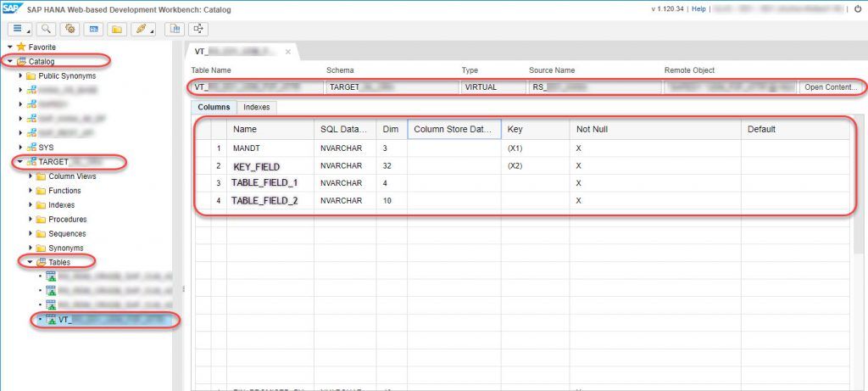Screen dimensions: 868x391
Task: Click the Key column header
Action: click(x=536, y=129)
